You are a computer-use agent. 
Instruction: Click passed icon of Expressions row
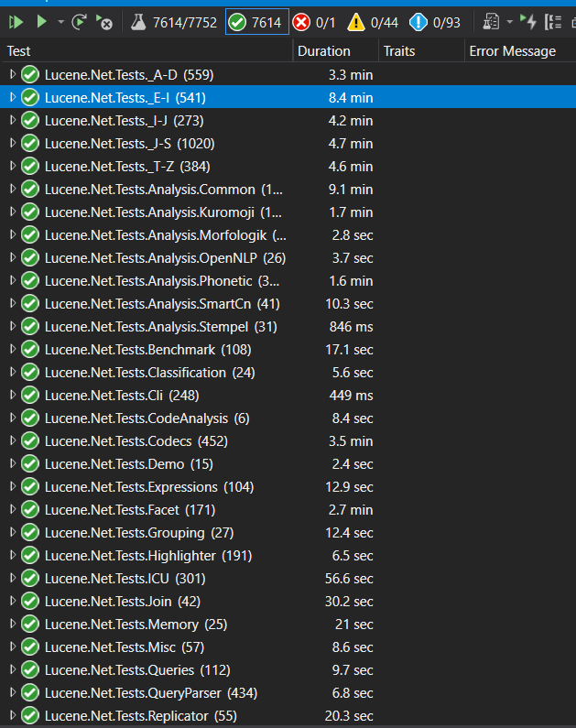[x=30, y=487]
